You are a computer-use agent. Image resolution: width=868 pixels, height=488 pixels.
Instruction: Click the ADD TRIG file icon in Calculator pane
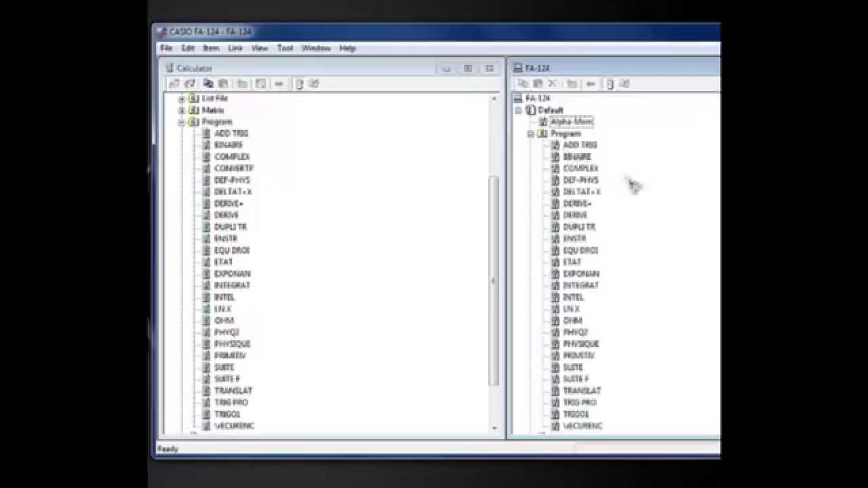(207, 134)
